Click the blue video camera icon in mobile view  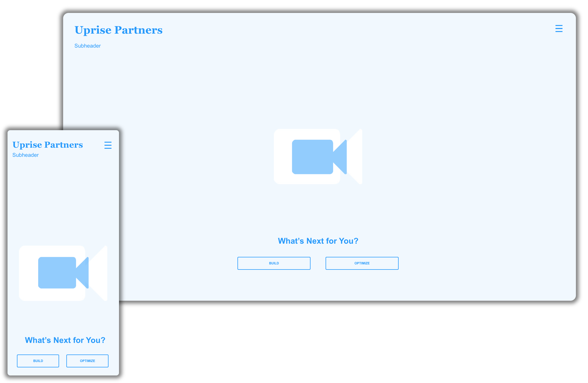click(57, 273)
